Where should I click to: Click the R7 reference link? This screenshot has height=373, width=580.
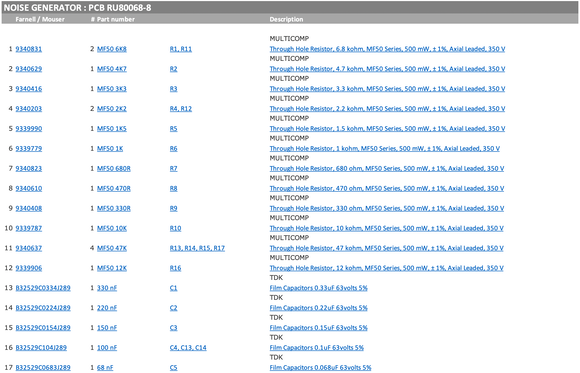[x=173, y=169]
